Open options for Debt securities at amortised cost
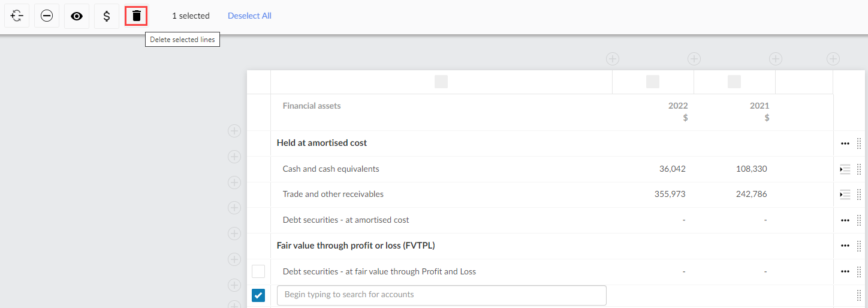Screen dimensions: 868x308 [x=845, y=220]
